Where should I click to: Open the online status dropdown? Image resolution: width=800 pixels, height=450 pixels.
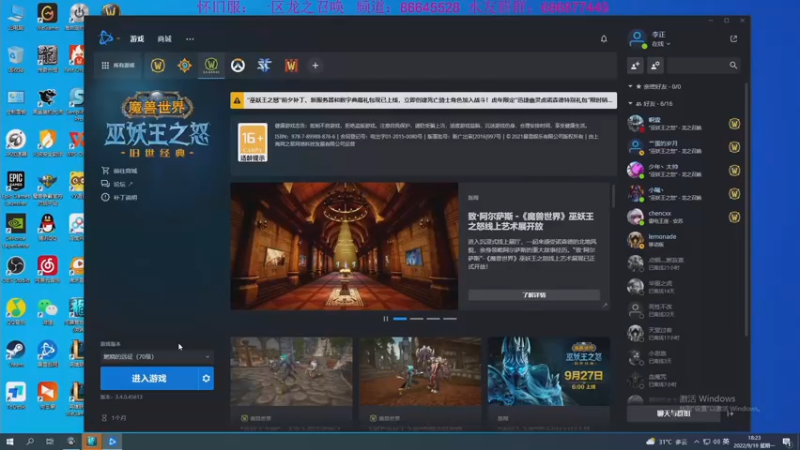pyautogui.click(x=661, y=44)
